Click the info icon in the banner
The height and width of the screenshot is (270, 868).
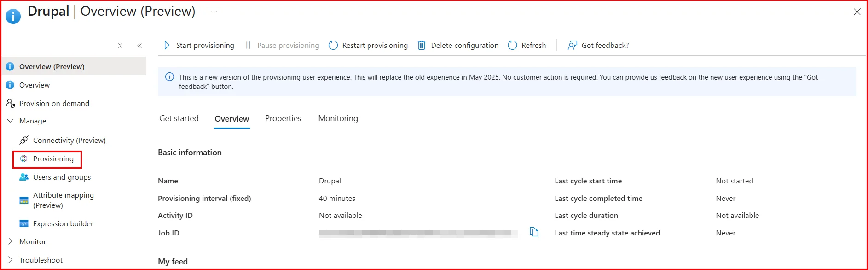click(169, 77)
